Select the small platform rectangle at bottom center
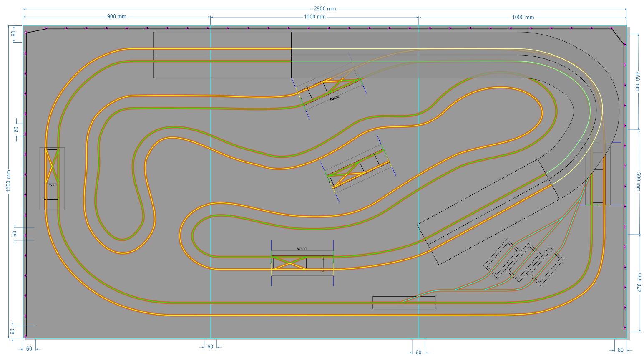Screen dimensions: 644x356 (x=403, y=303)
